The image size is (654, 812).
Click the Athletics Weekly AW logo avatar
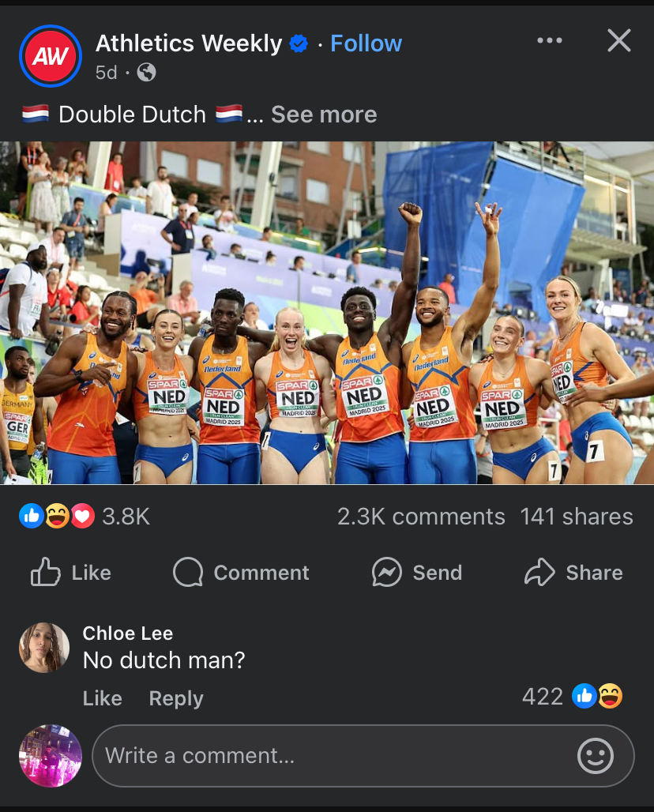(x=51, y=56)
